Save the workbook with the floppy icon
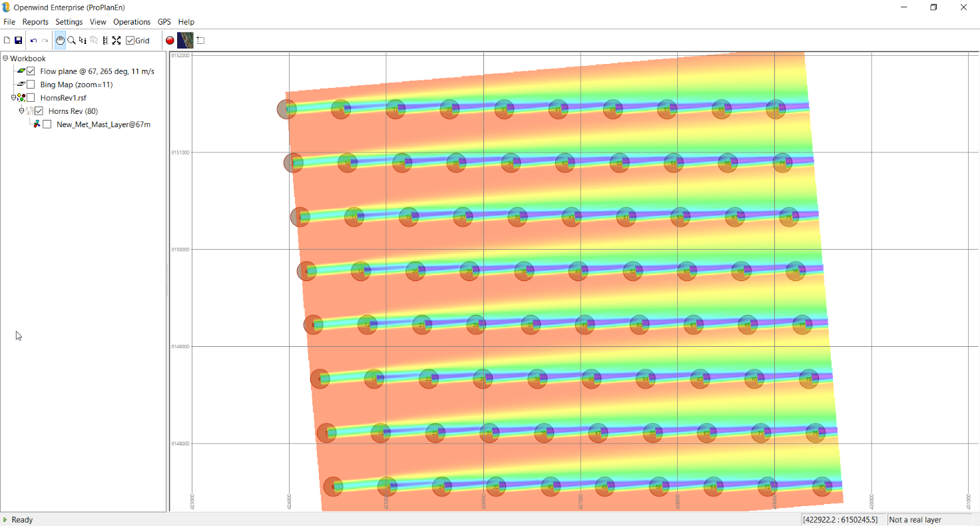The width and height of the screenshot is (980, 526). tap(19, 41)
